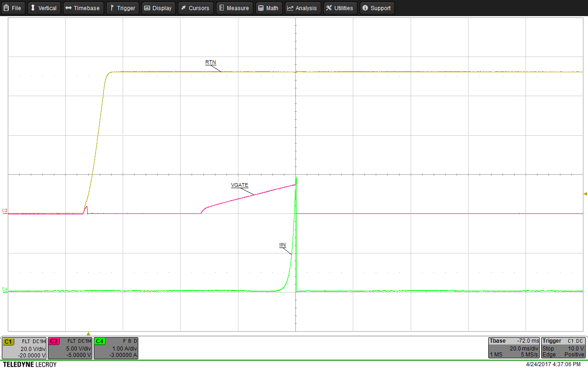The width and height of the screenshot is (588, 368).
Task: Open the Tbase descriptor showing 20.0 ms/div
Action: [x=513, y=348]
